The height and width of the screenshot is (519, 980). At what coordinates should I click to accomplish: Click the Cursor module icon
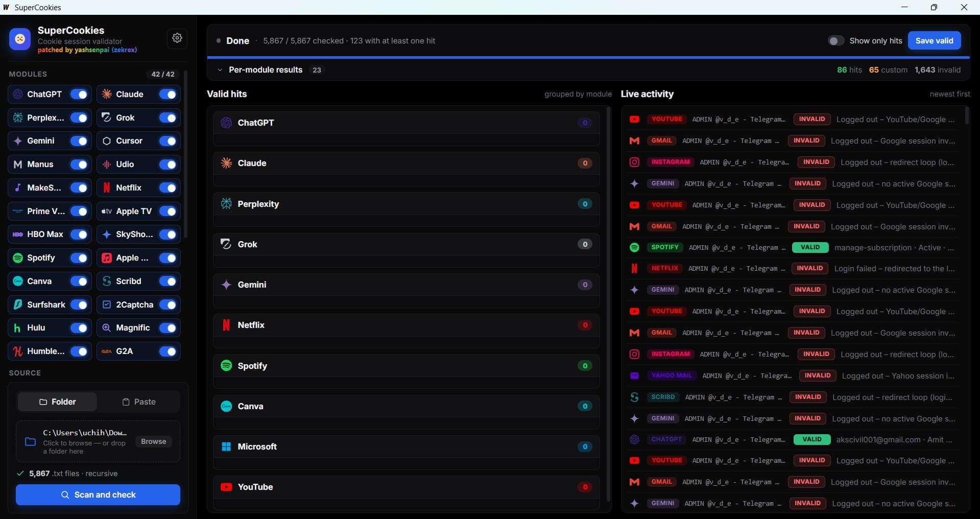pos(107,141)
